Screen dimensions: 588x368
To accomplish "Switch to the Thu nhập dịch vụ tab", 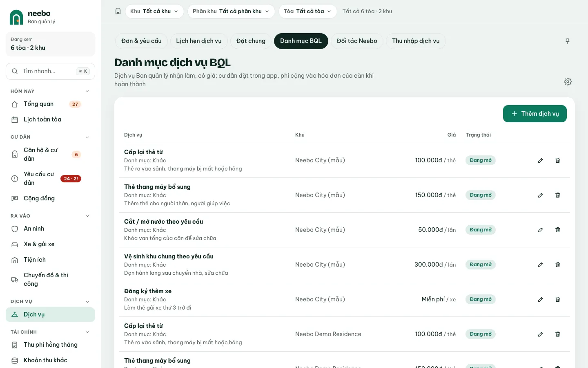I will (x=416, y=41).
